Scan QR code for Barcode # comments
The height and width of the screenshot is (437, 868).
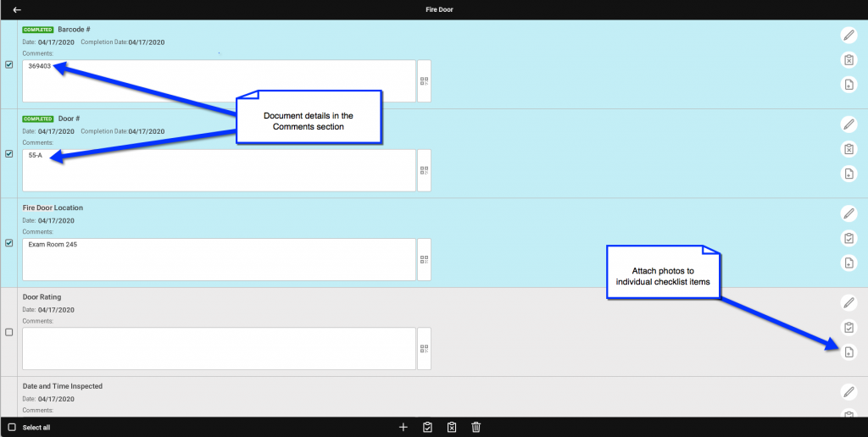coord(424,81)
